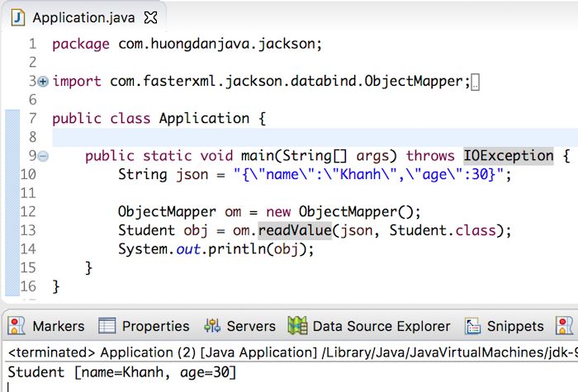The height and width of the screenshot is (392, 578).
Task: Click line number 13 in the gutter
Action: 28,230
